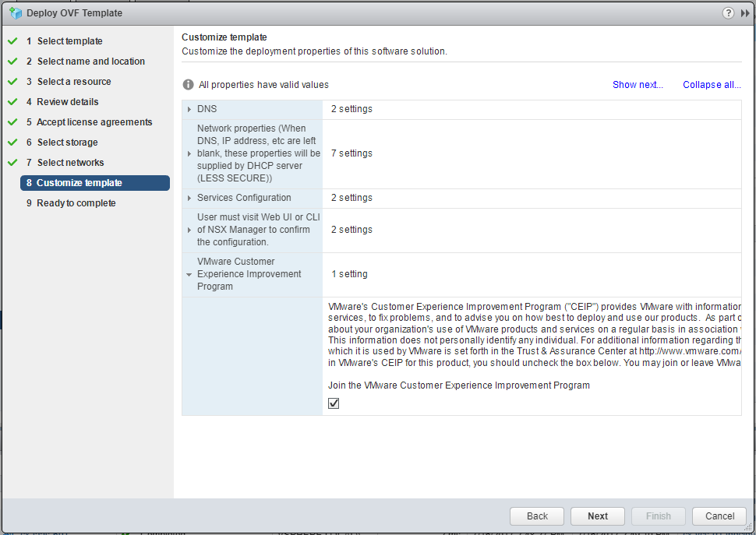Uncheck Join the VMware CEIP checkbox

click(x=334, y=403)
